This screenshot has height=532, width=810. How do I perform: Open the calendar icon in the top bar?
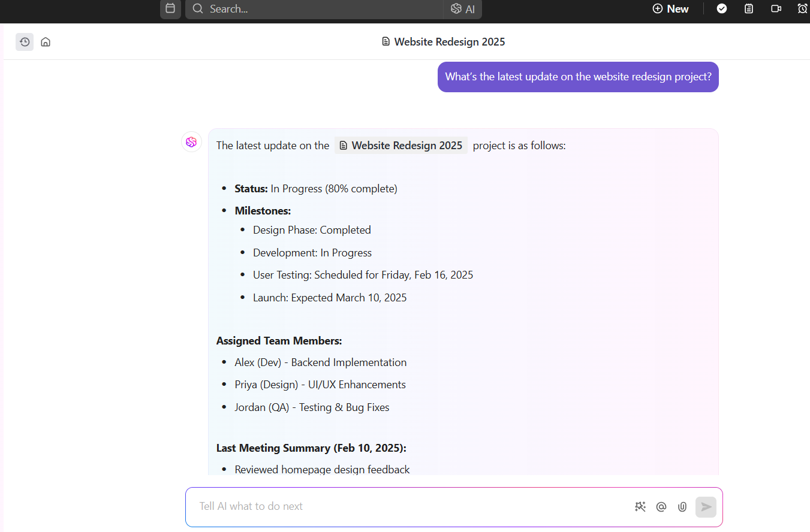point(170,9)
